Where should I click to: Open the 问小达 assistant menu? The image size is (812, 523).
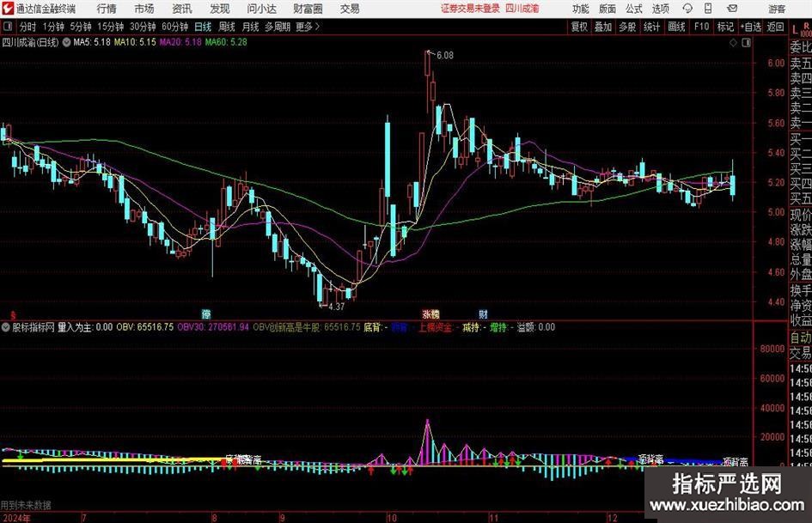tap(261, 9)
